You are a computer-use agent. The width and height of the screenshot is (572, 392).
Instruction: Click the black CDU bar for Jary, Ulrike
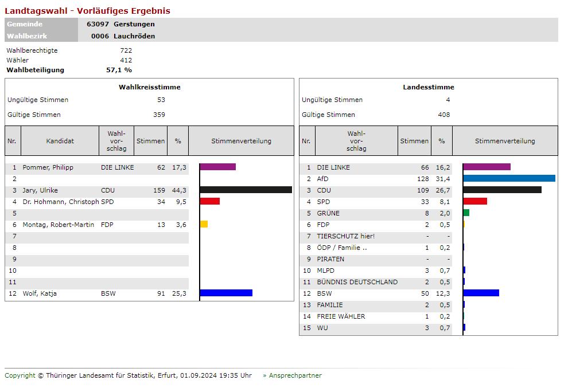[246, 190]
